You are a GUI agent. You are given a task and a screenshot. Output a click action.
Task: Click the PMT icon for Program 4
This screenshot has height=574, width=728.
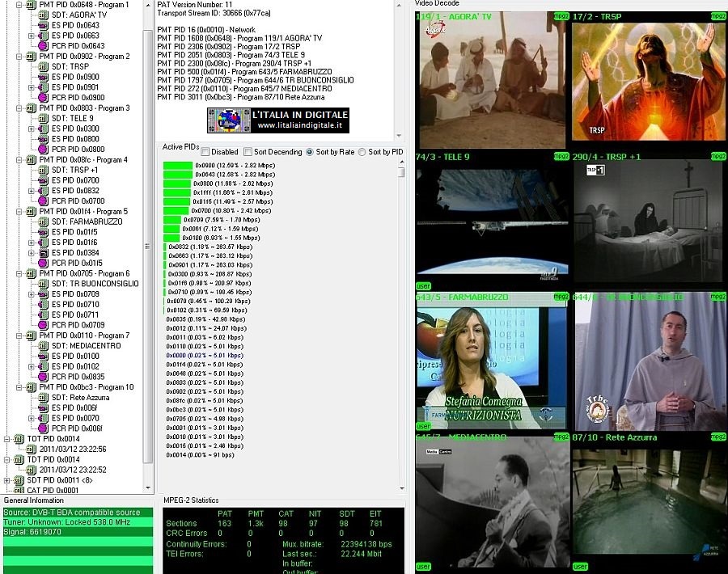click(31, 159)
